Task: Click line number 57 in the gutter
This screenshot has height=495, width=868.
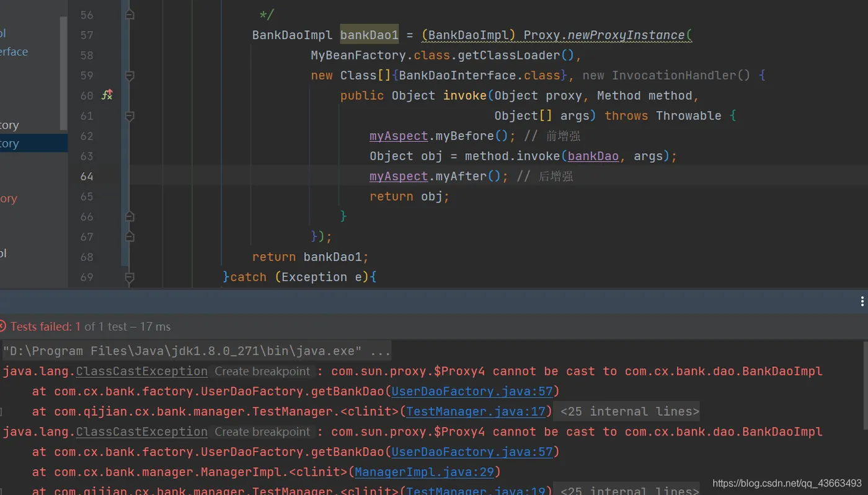Action: (x=87, y=35)
